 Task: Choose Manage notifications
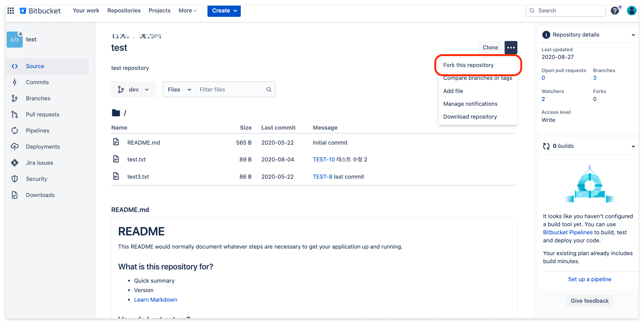coord(478,104)
